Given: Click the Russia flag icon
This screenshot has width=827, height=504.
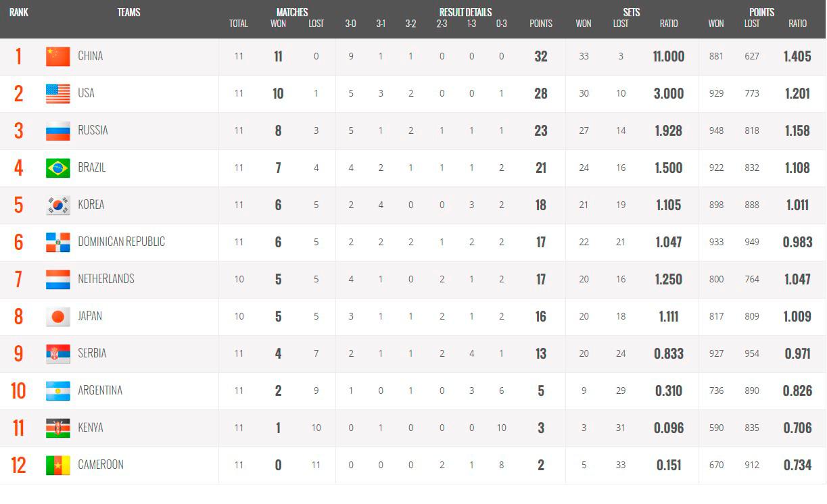Looking at the screenshot, I should (x=58, y=131).
